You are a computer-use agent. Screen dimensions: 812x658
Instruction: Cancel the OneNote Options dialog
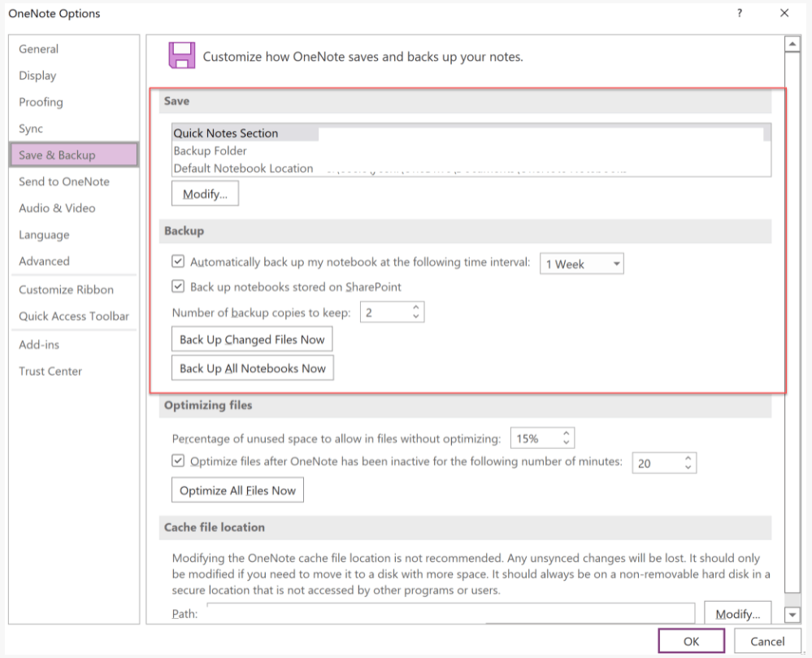click(x=767, y=641)
